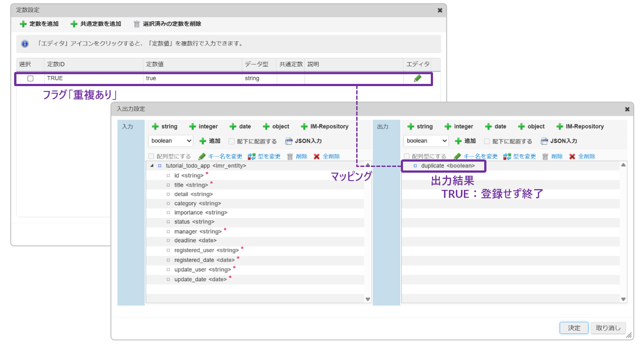The width and height of the screenshot is (644, 344).
Task: Toggle 配下に配置する checkbox in input panel
Action: point(232,141)
